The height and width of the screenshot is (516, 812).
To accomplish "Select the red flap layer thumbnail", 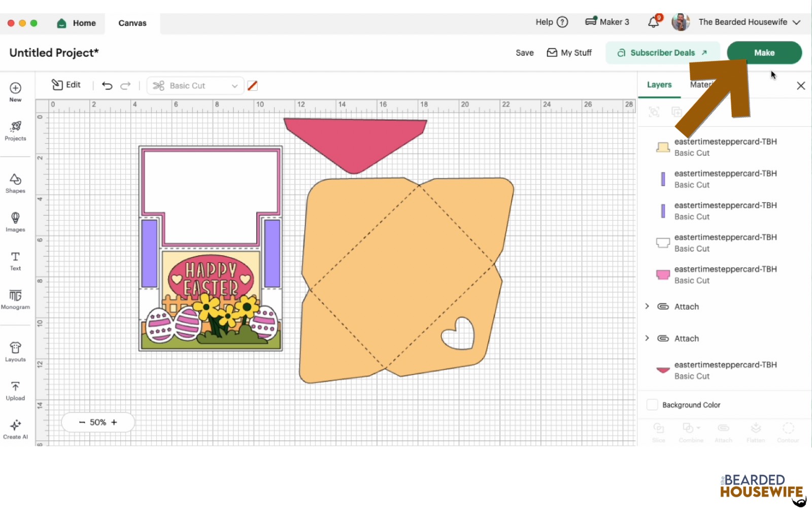I will pos(663,370).
